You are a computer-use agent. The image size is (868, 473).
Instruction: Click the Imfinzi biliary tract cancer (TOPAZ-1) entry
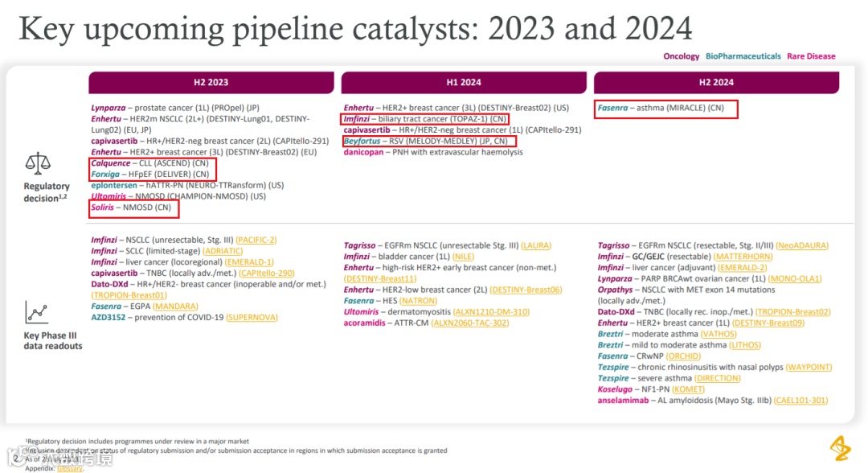click(x=424, y=119)
